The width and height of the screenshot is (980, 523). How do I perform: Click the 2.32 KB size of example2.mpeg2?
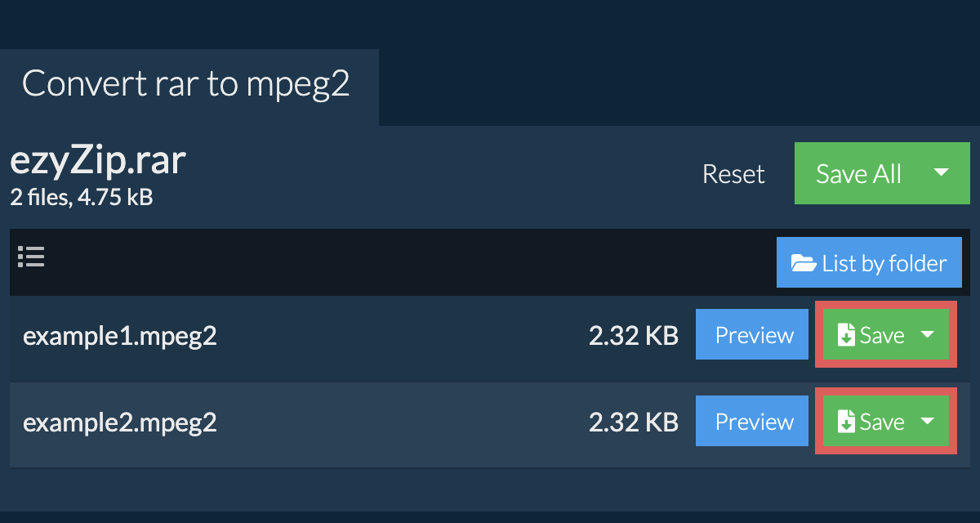click(633, 422)
